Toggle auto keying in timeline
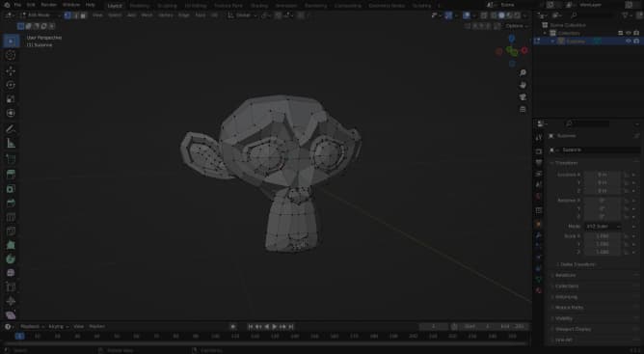The width and height of the screenshot is (644, 354). [233, 326]
